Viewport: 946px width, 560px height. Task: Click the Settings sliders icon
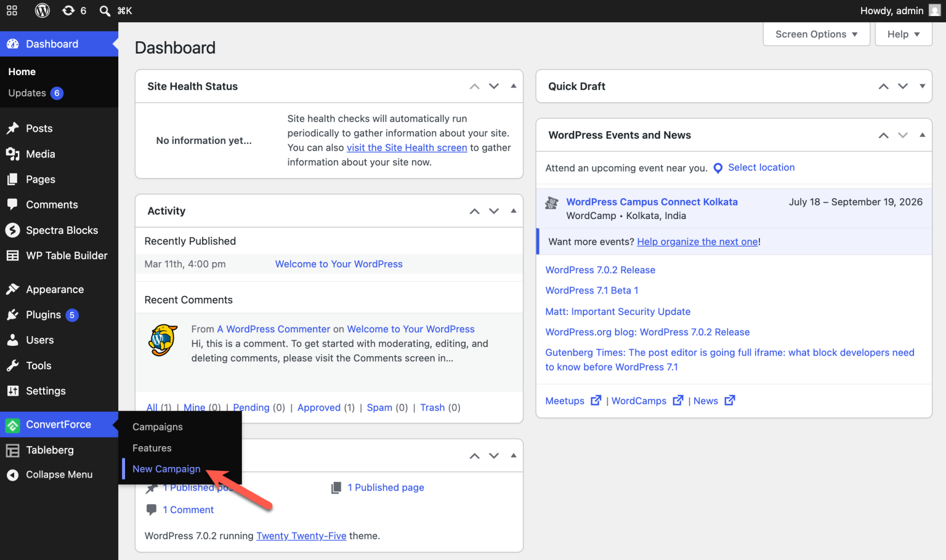click(12, 391)
